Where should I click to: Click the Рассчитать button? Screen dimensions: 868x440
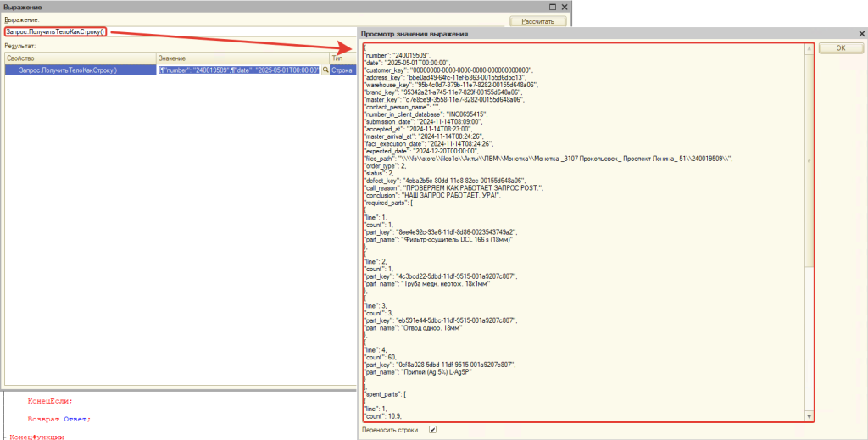pos(537,21)
